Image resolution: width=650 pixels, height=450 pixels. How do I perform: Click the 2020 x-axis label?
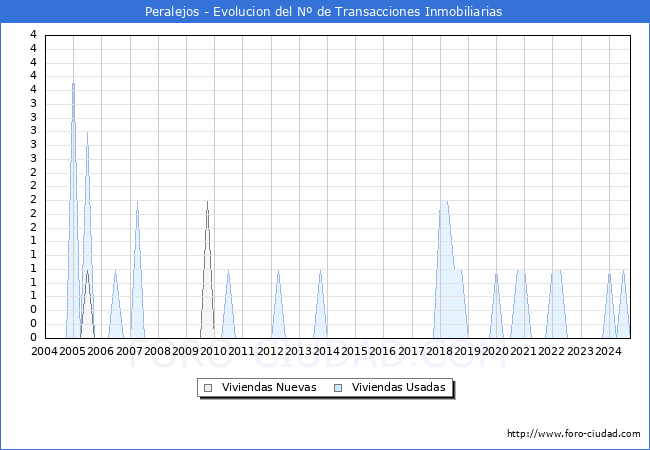coord(495,351)
